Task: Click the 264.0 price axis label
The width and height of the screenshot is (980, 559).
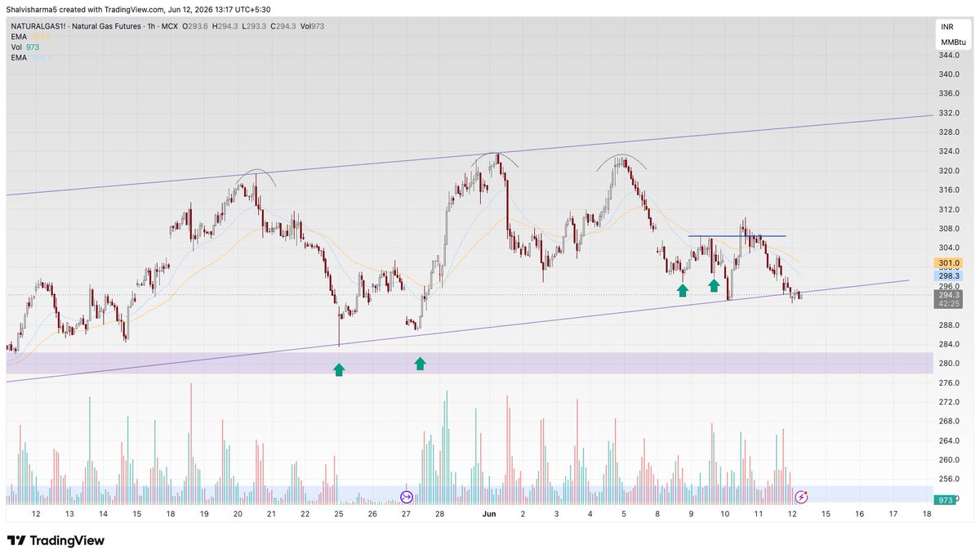Action: pos(948,440)
